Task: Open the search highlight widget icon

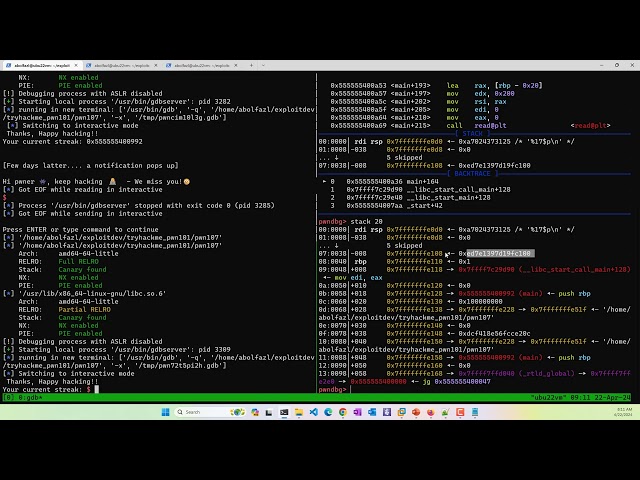Action: tap(237, 412)
